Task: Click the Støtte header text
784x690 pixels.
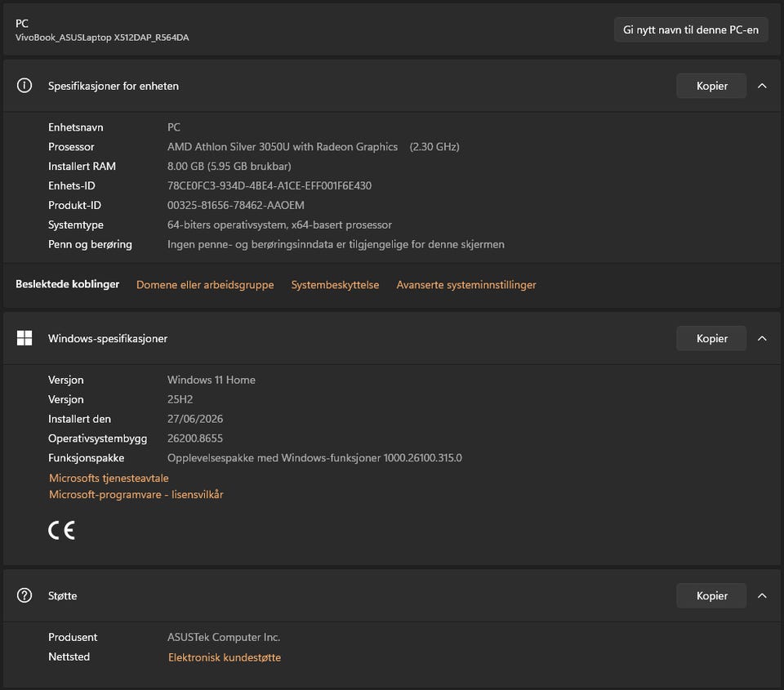Action: 63,596
